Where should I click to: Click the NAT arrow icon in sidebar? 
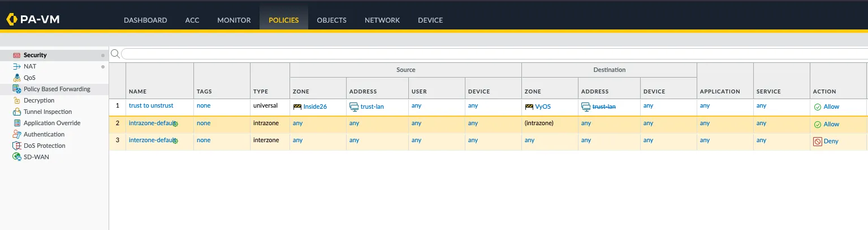[16, 66]
